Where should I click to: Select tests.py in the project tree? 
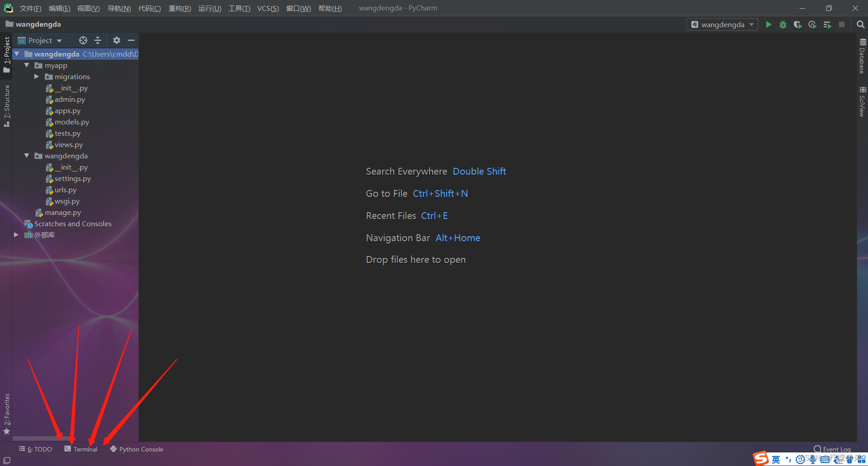tap(67, 133)
